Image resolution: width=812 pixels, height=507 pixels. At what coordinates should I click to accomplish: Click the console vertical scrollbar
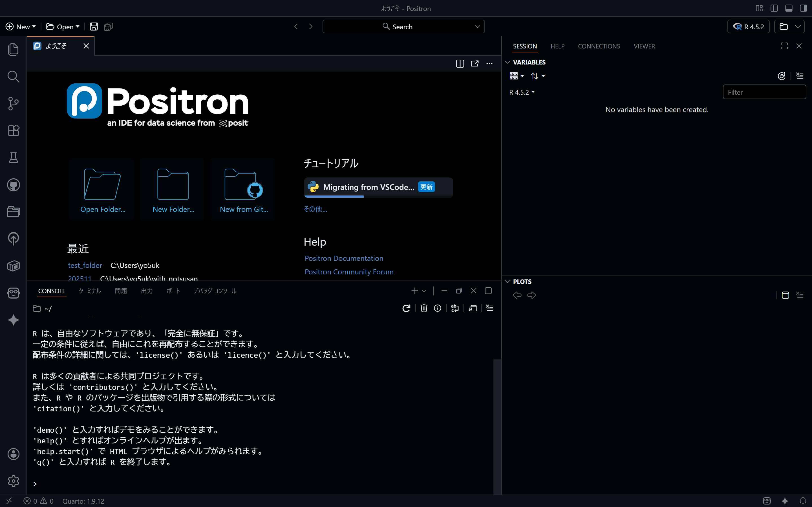[497, 426]
